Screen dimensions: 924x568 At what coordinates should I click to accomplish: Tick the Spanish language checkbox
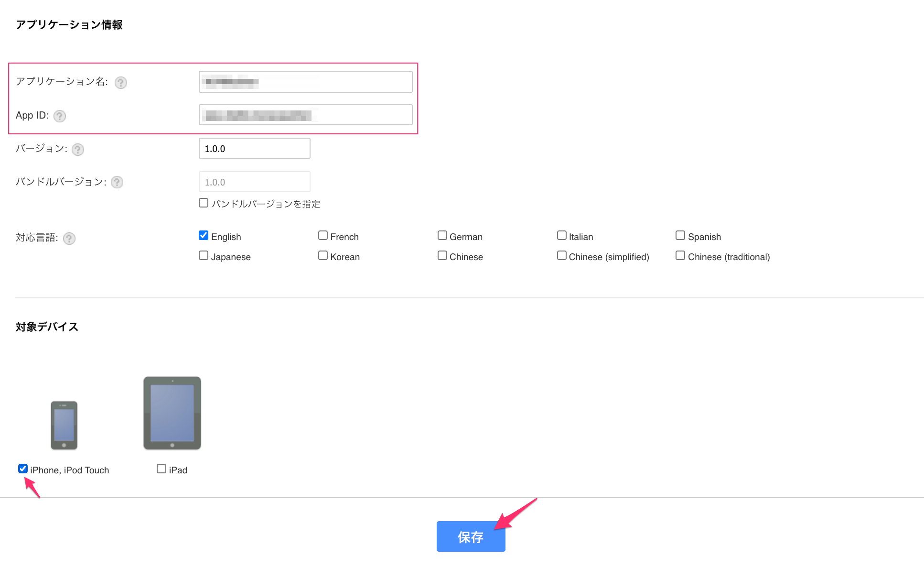pyautogui.click(x=680, y=236)
